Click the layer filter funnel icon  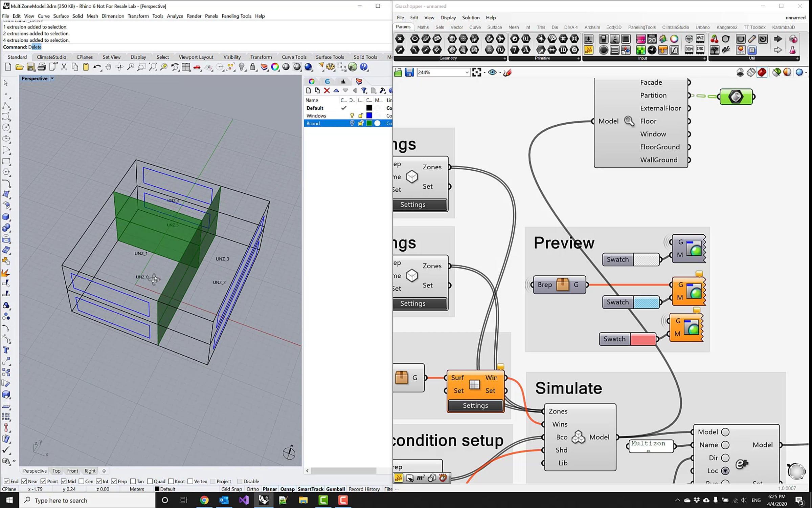pyautogui.click(x=364, y=90)
